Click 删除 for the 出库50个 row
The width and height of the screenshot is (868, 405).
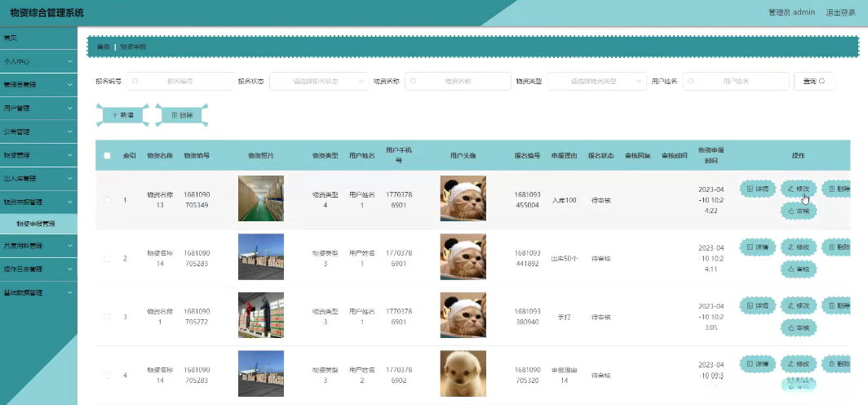pyautogui.click(x=836, y=247)
